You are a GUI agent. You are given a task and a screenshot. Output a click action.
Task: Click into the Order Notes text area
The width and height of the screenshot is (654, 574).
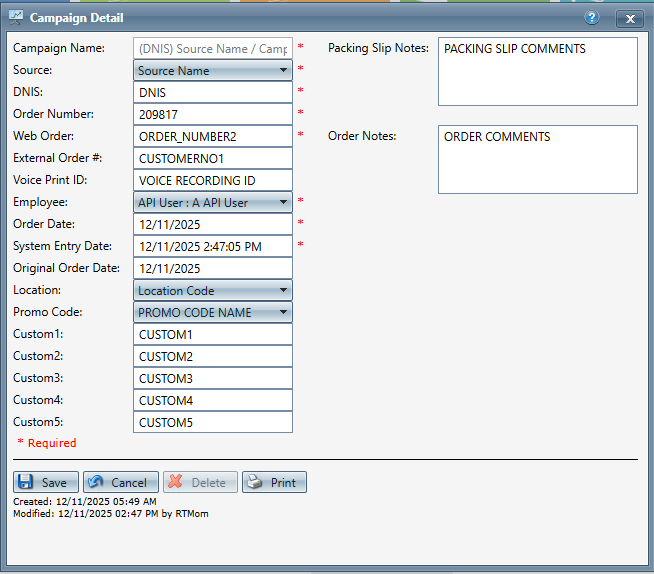point(537,160)
